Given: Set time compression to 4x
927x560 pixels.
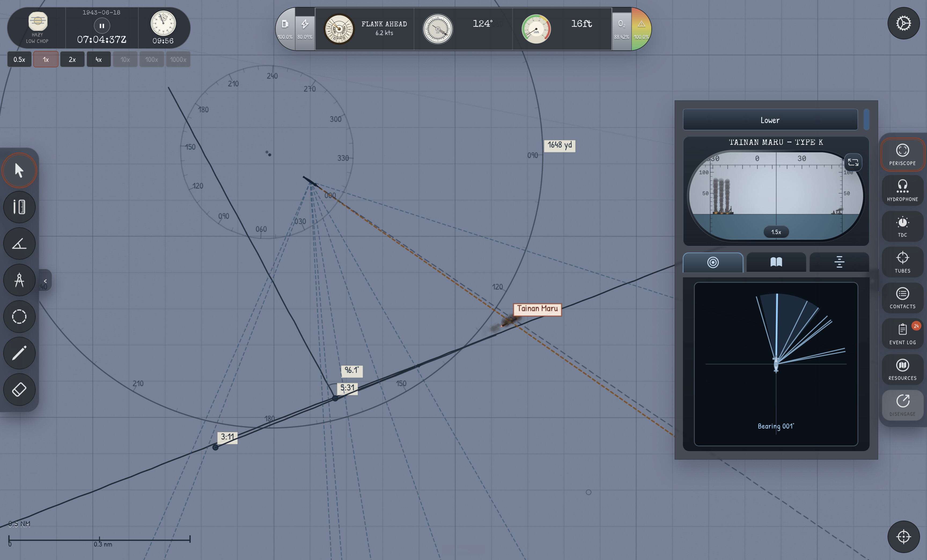Looking at the screenshot, I should tap(98, 60).
